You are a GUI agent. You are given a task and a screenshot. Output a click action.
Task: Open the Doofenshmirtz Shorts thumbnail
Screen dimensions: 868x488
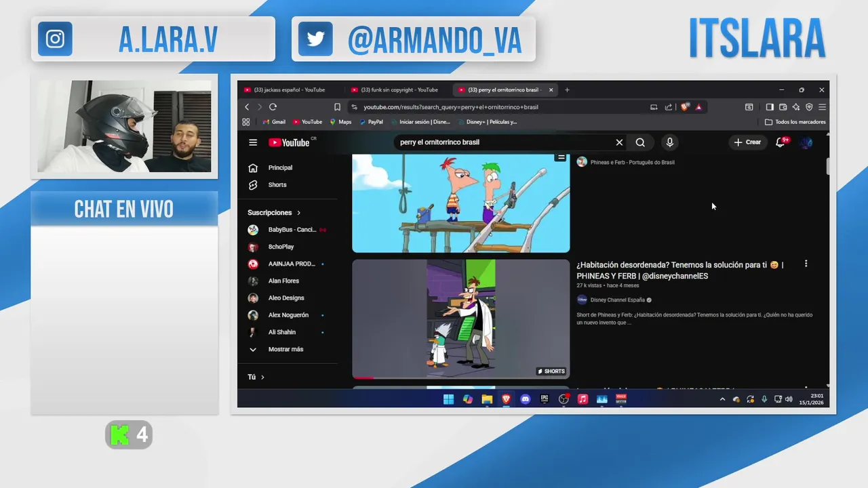(x=461, y=319)
